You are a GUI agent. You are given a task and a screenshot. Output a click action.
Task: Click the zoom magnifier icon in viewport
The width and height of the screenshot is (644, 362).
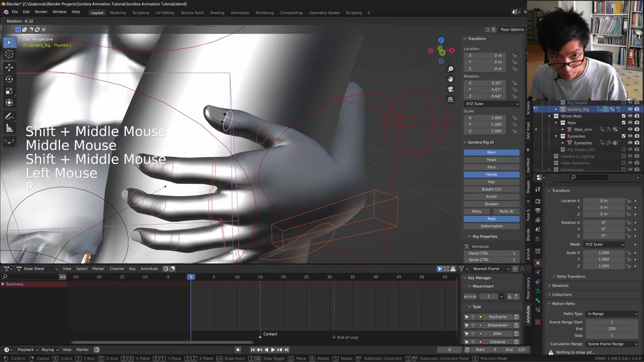point(450,69)
